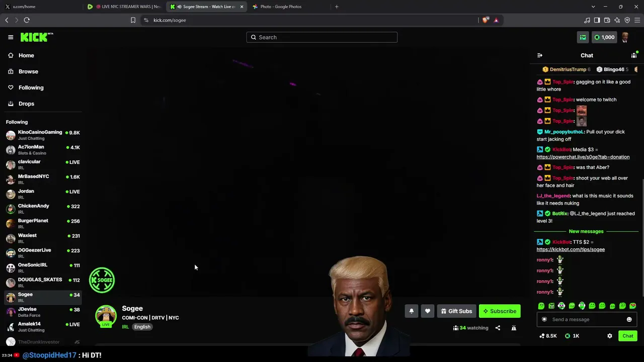Open the browser main menu
Viewport: 644px width, 362px height.
click(637, 20)
